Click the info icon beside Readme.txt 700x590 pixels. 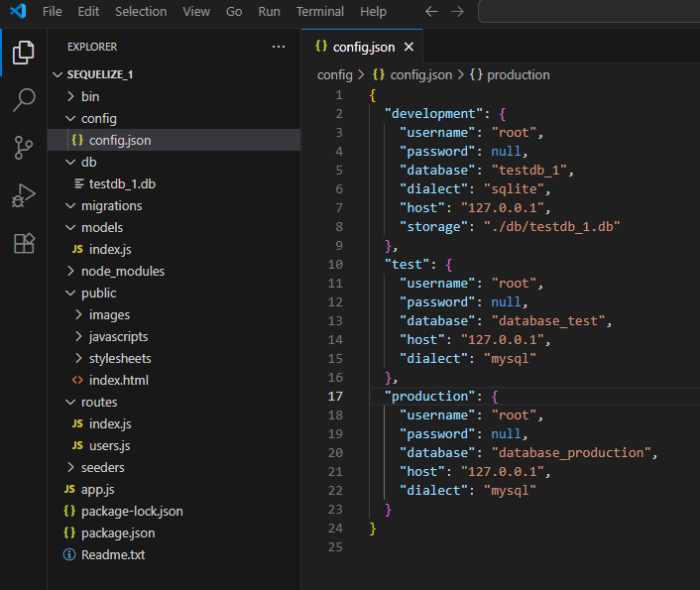[69, 554]
